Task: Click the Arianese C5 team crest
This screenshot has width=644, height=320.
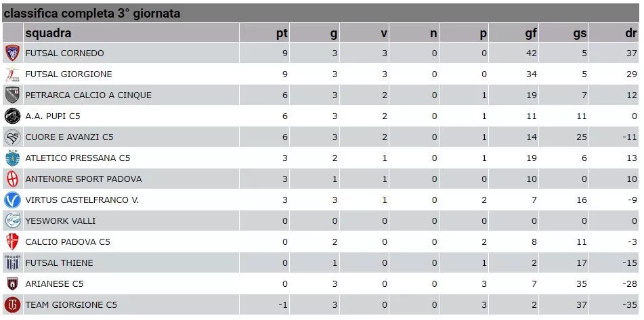Action: click(12, 284)
